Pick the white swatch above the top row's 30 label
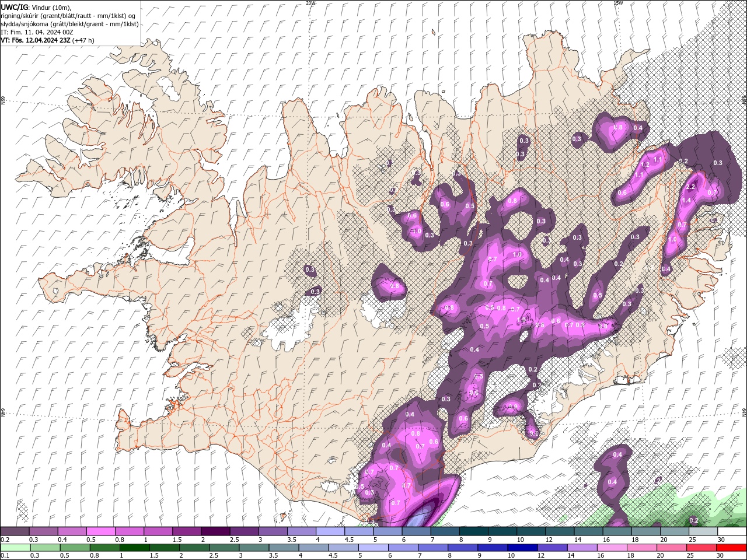747x560 pixels. click(x=732, y=531)
